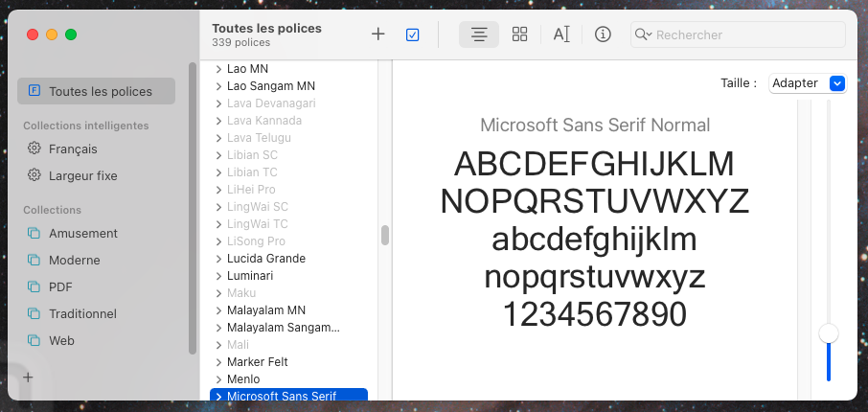
Task: Expand the Marker Felt font family
Action: [x=218, y=362]
